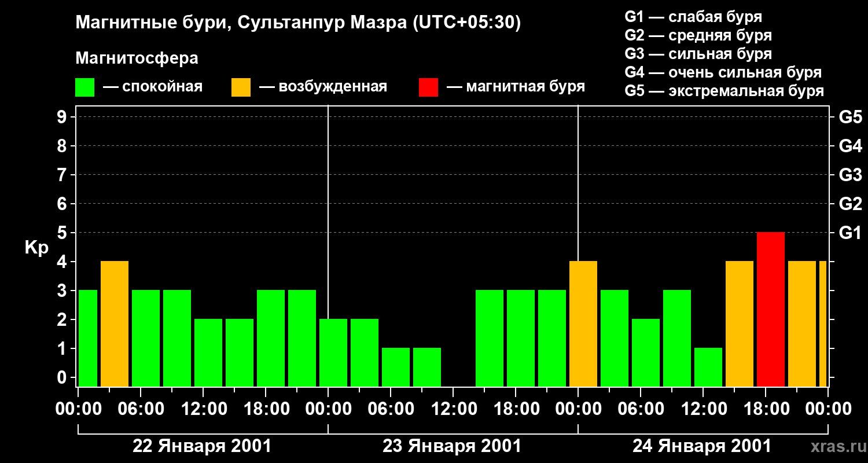This screenshot has width=868, height=463.
Task: Click the 'G1 — слабая буря' legend text
Action: pyautogui.click(x=693, y=16)
